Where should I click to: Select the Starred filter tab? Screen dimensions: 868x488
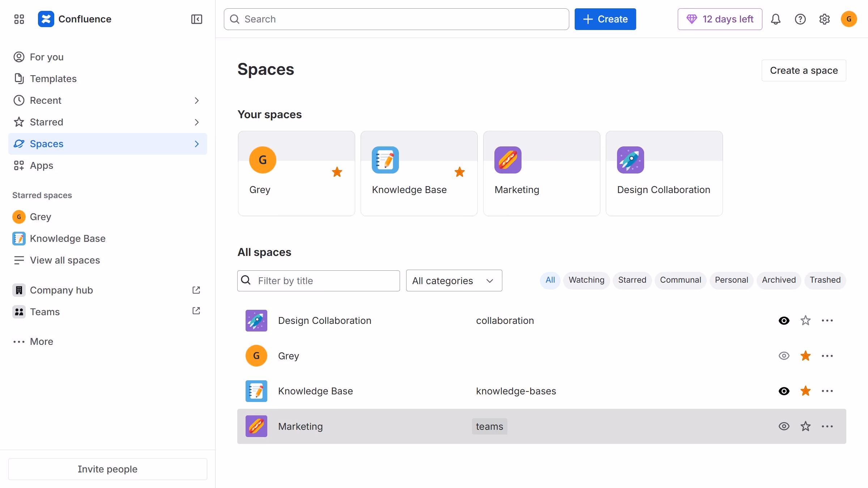(x=632, y=280)
